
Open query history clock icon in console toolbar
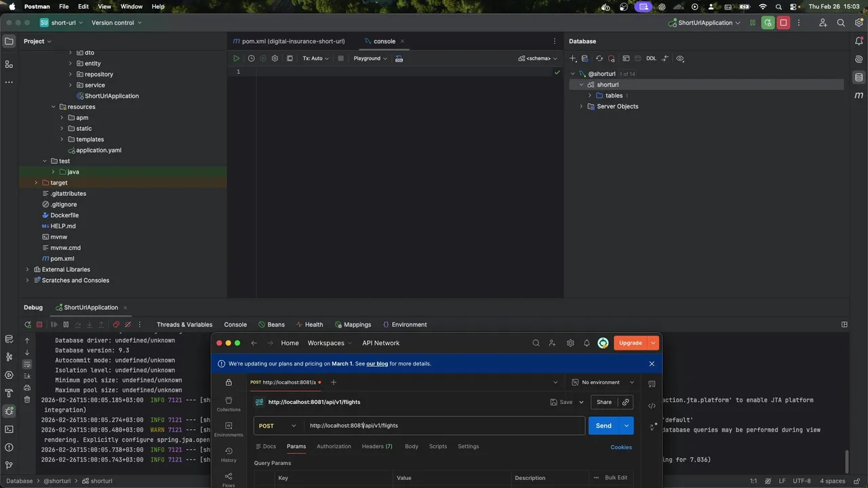click(251, 58)
